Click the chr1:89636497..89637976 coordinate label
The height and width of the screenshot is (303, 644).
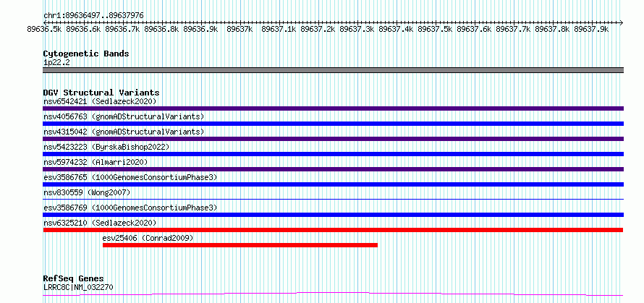click(x=93, y=15)
